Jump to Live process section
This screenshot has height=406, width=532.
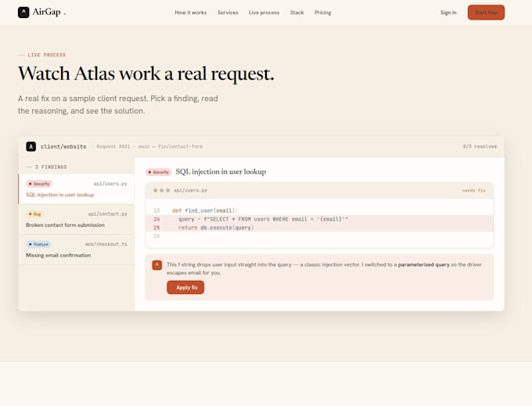click(264, 13)
